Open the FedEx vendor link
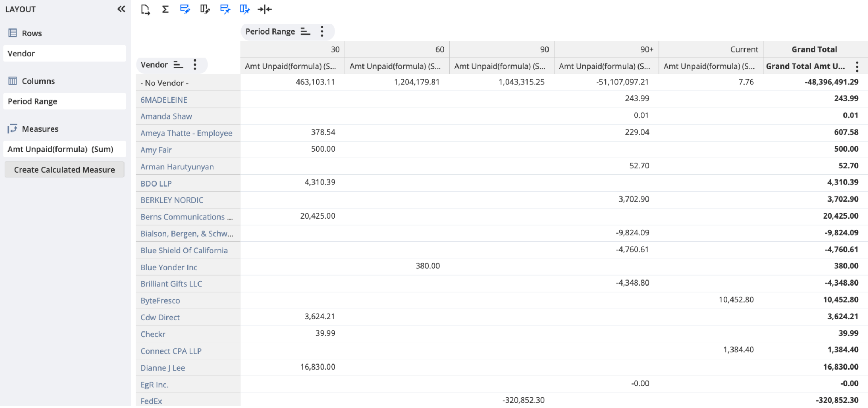The image size is (868, 408). pyautogui.click(x=151, y=401)
